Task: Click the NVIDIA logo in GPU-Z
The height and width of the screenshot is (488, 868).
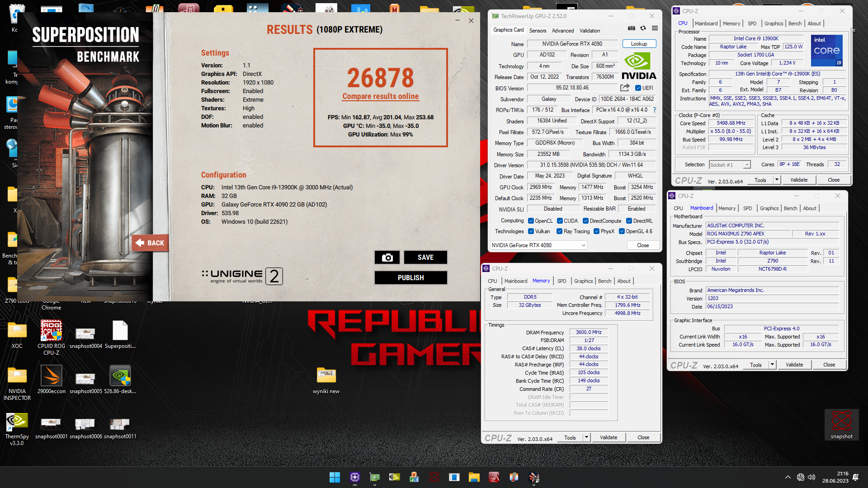Action: pyautogui.click(x=639, y=66)
